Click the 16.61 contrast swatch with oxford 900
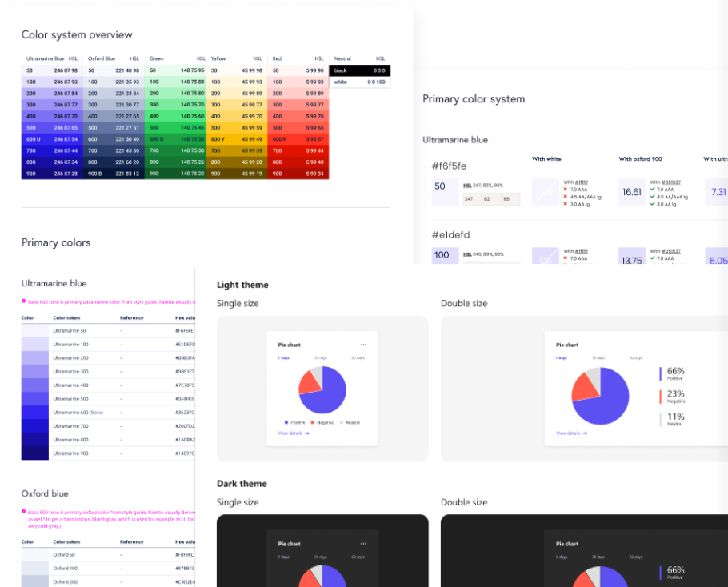This screenshot has width=728, height=587. (632, 192)
